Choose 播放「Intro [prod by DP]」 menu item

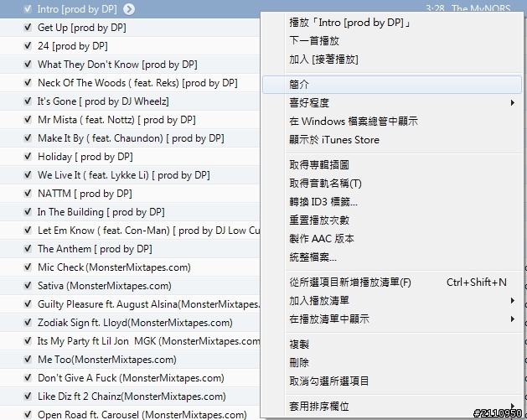point(392,23)
